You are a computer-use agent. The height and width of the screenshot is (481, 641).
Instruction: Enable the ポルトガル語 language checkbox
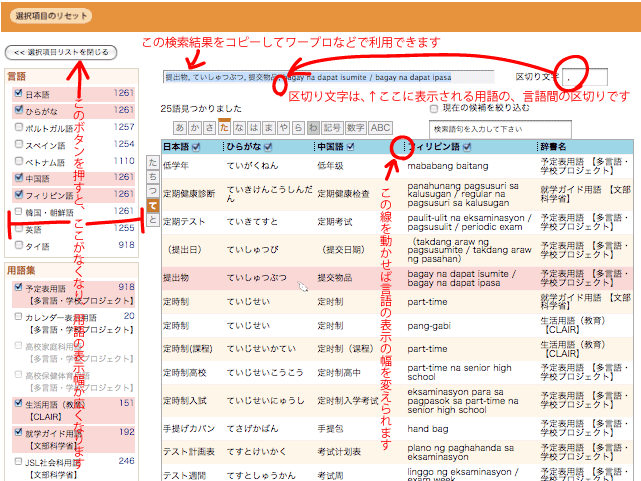pos(18,128)
